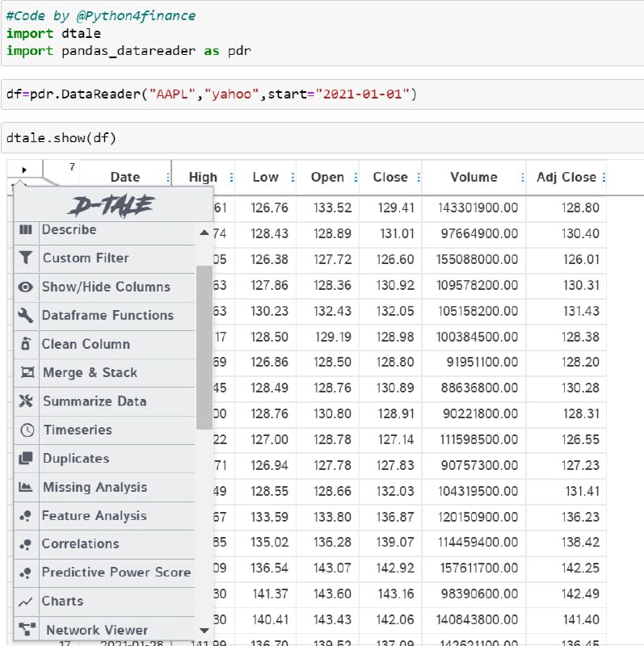Open the Low column options handle
The height and width of the screenshot is (646, 644).
coord(293,178)
